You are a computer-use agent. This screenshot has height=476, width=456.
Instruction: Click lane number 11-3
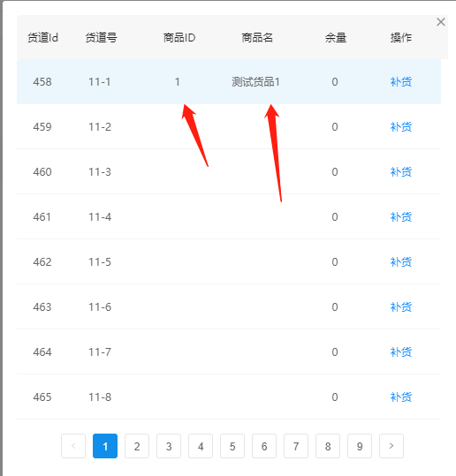[100, 172]
